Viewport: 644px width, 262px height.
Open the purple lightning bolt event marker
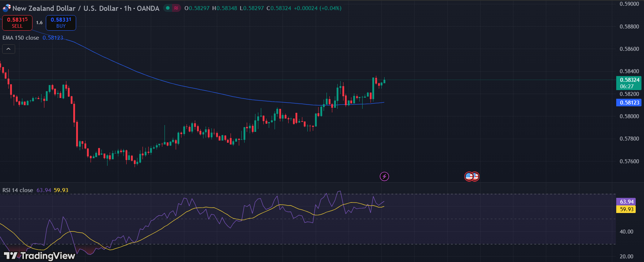(x=384, y=176)
